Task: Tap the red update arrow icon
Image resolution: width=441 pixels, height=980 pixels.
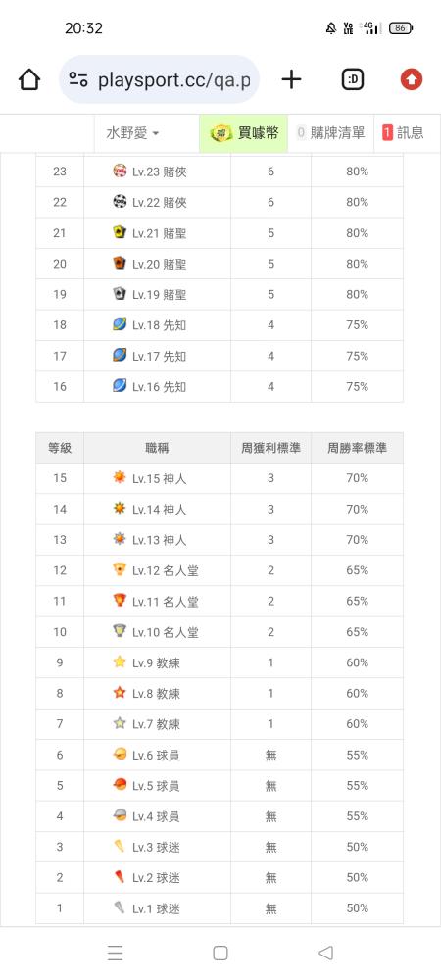Action: [x=411, y=79]
